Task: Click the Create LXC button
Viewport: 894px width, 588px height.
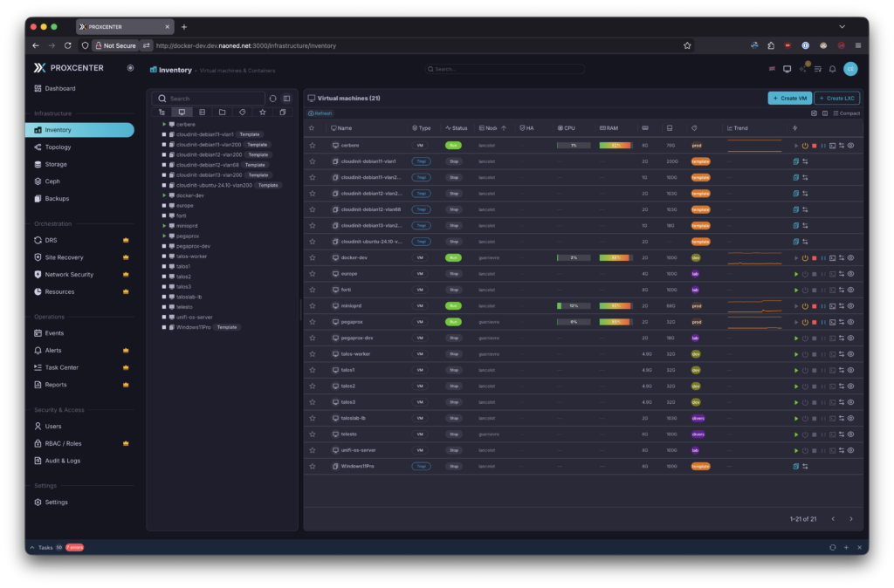Action: [x=836, y=99]
